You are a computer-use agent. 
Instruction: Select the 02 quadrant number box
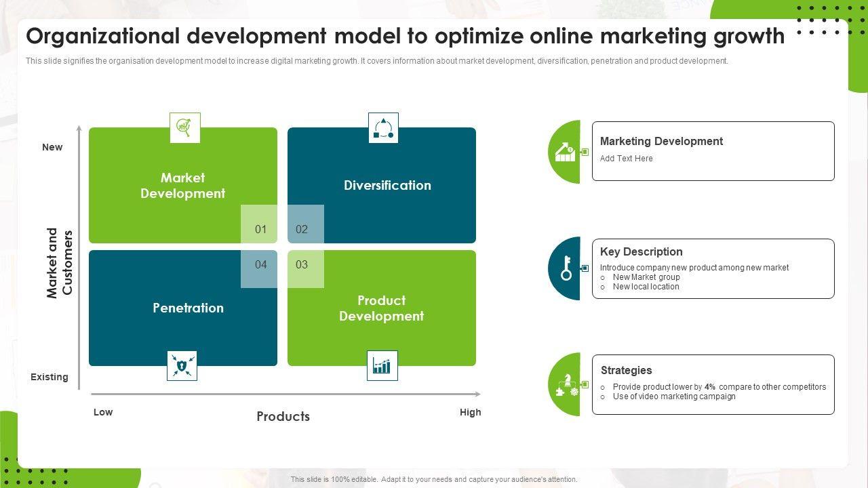pyautogui.click(x=302, y=230)
